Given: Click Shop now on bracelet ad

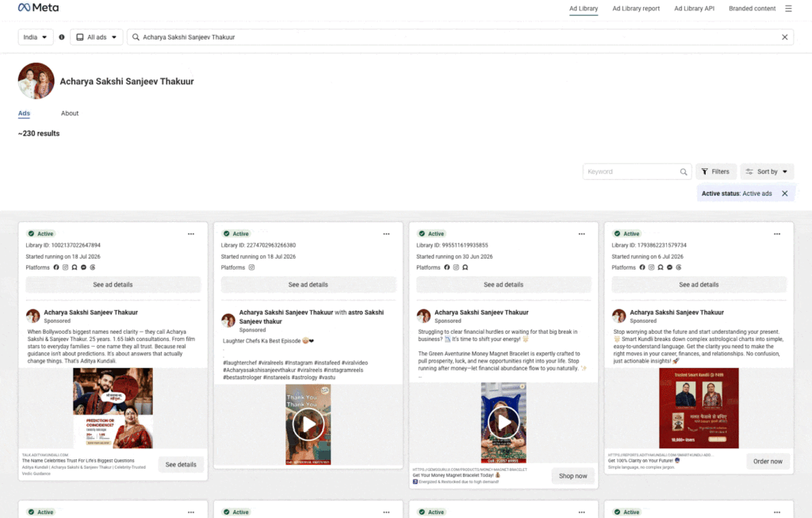Looking at the screenshot, I should (573, 476).
